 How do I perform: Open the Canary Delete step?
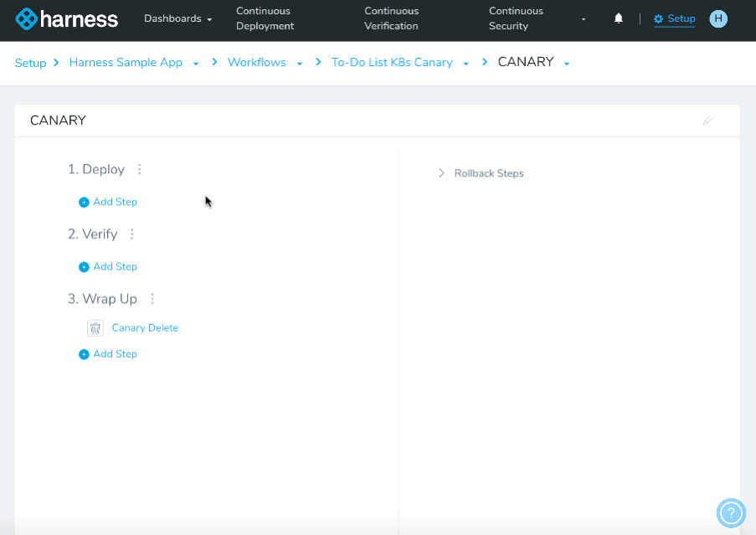pos(145,327)
